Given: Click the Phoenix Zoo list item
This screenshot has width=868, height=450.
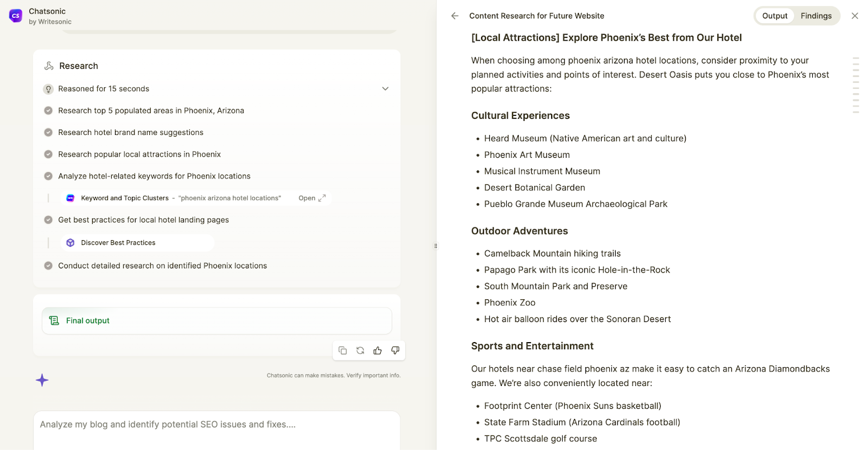Looking at the screenshot, I should [x=509, y=303].
